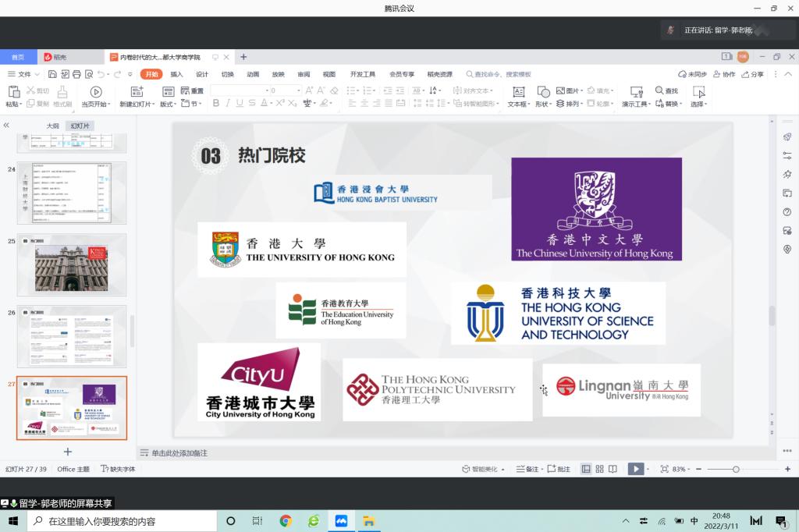Toggle normal view button in status bar
Viewport: 799px width, 532px height.
(587, 469)
